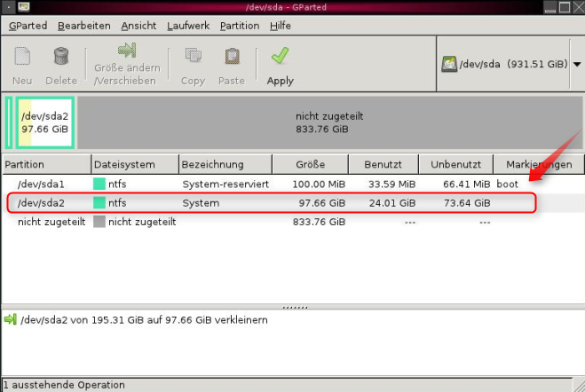The width and height of the screenshot is (585, 392).
Task: Open the Partition menu
Action: [240, 26]
